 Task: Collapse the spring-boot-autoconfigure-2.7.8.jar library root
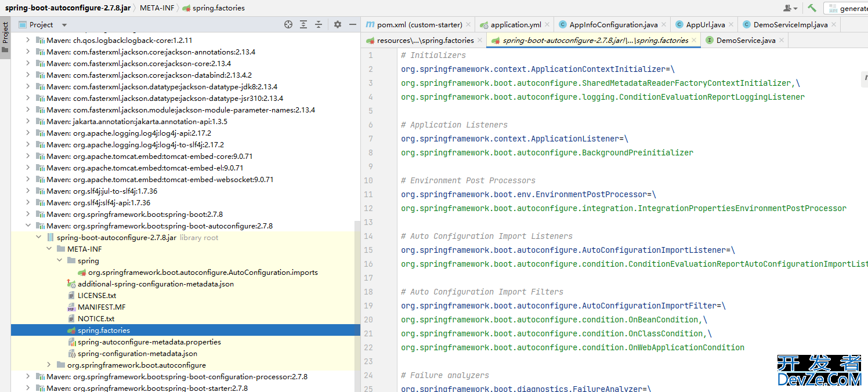click(38, 238)
